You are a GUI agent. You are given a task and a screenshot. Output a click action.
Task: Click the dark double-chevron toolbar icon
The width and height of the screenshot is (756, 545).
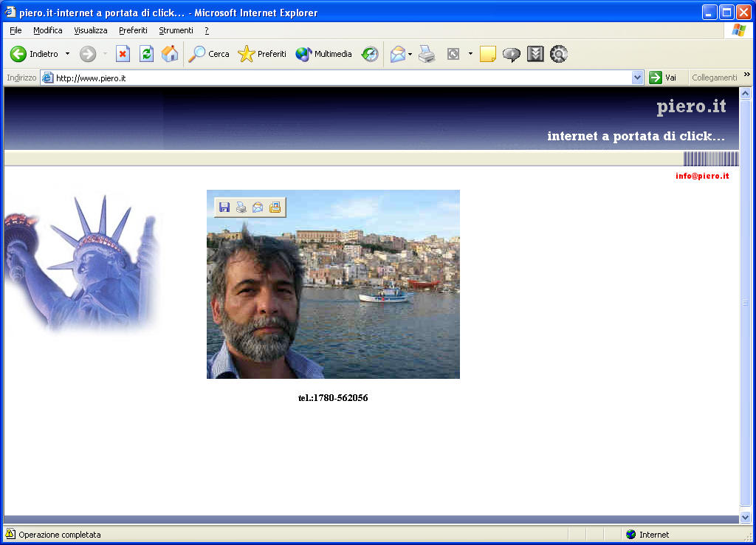[535, 54]
